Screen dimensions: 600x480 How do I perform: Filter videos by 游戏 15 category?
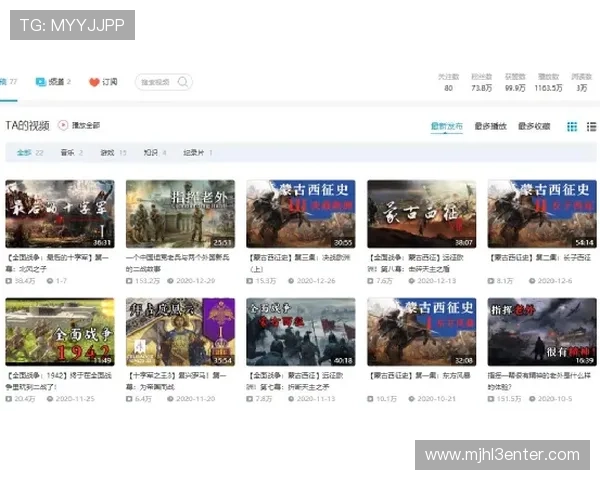pyautogui.click(x=113, y=153)
